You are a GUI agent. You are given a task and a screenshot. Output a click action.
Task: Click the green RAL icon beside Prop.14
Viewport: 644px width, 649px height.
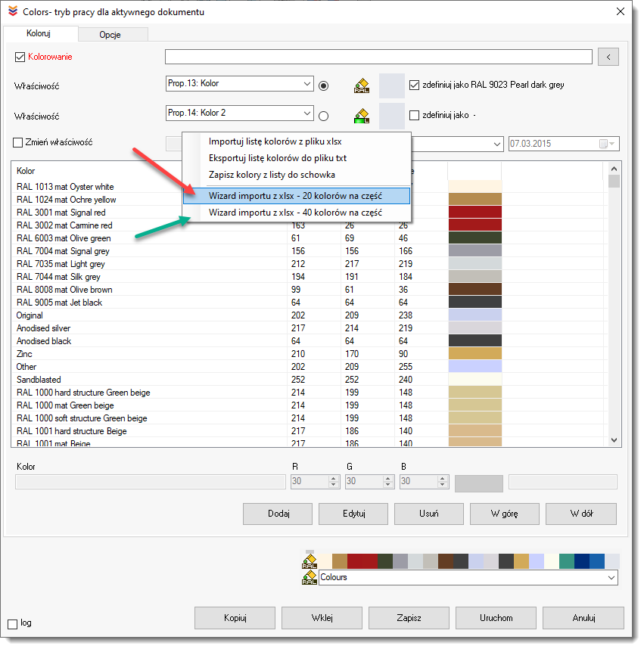pos(361,116)
